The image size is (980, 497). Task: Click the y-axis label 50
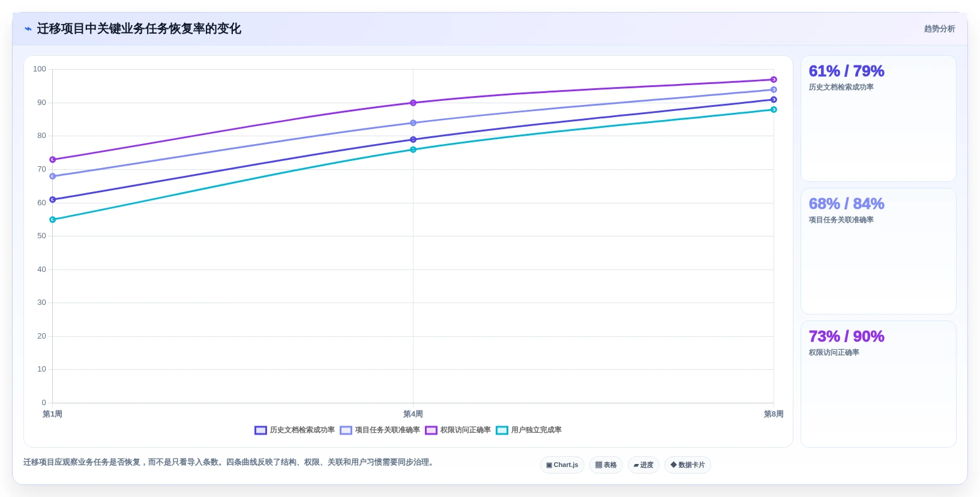41,236
